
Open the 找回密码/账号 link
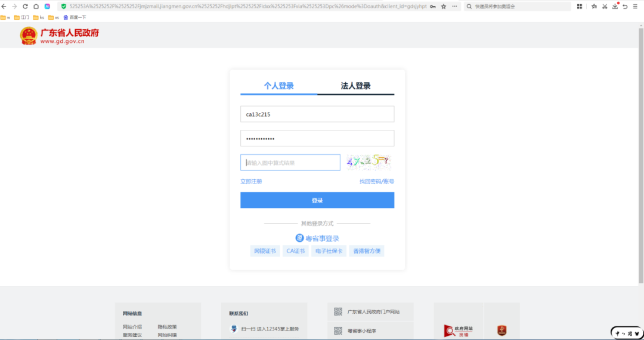tap(376, 182)
